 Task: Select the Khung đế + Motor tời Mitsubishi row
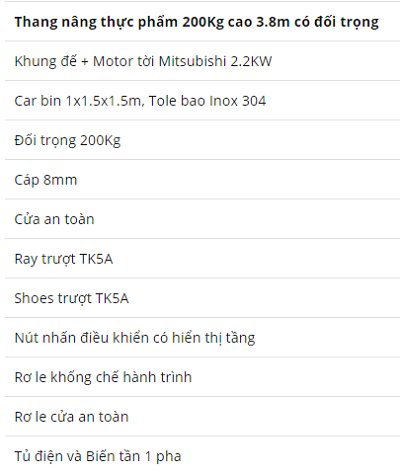tap(202, 61)
